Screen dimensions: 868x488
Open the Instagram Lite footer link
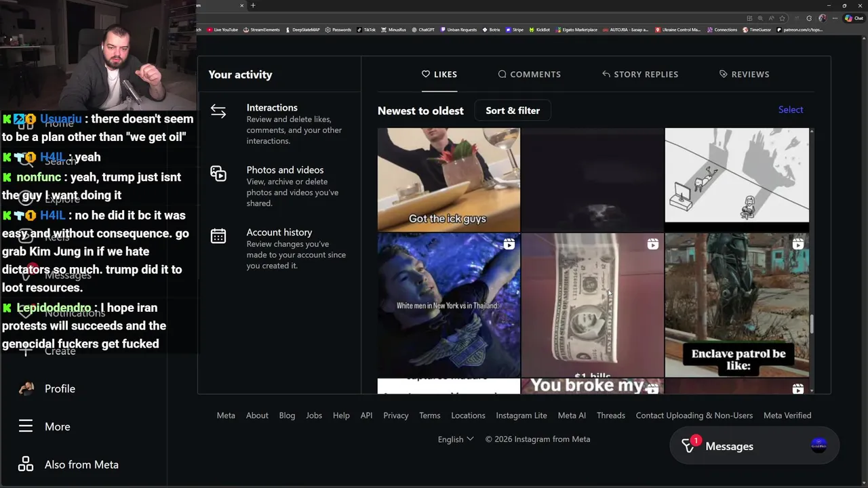tap(521, 415)
